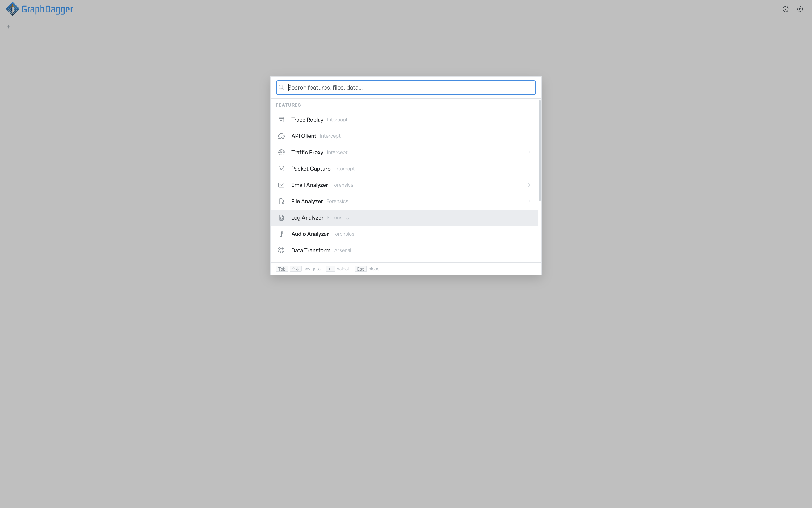The image size is (812, 508).
Task: Click the Email Analyzer envelope icon
Action: click(282, 185)
